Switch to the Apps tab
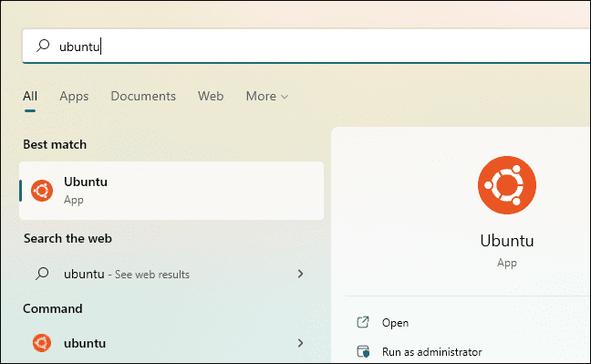The image size is (591, 364). (x=74, y=96)
